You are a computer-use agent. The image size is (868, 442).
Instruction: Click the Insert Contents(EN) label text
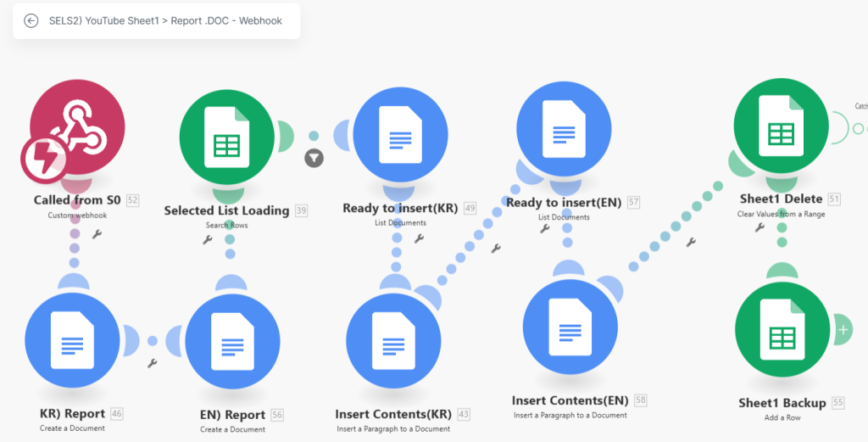pyautogui.click(x=569, y=400)
